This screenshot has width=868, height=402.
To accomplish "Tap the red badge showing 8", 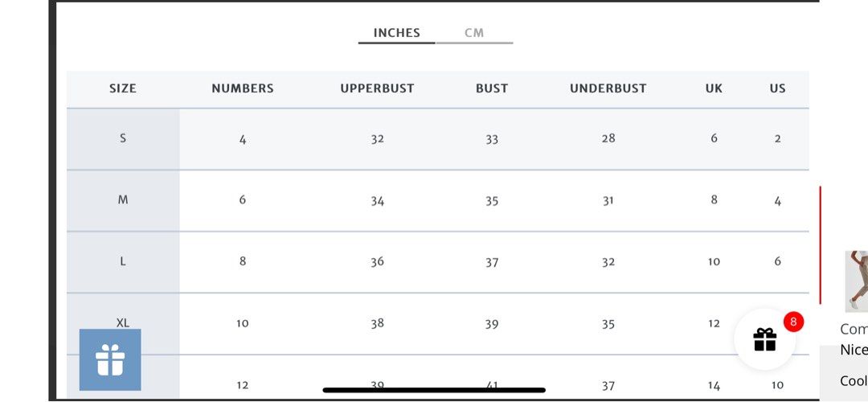I will (793, 322).
